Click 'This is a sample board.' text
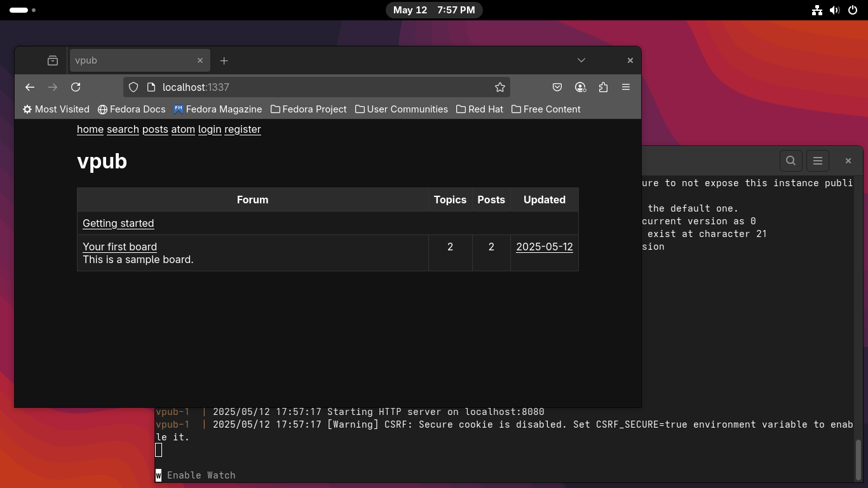 tap(138, 259)
